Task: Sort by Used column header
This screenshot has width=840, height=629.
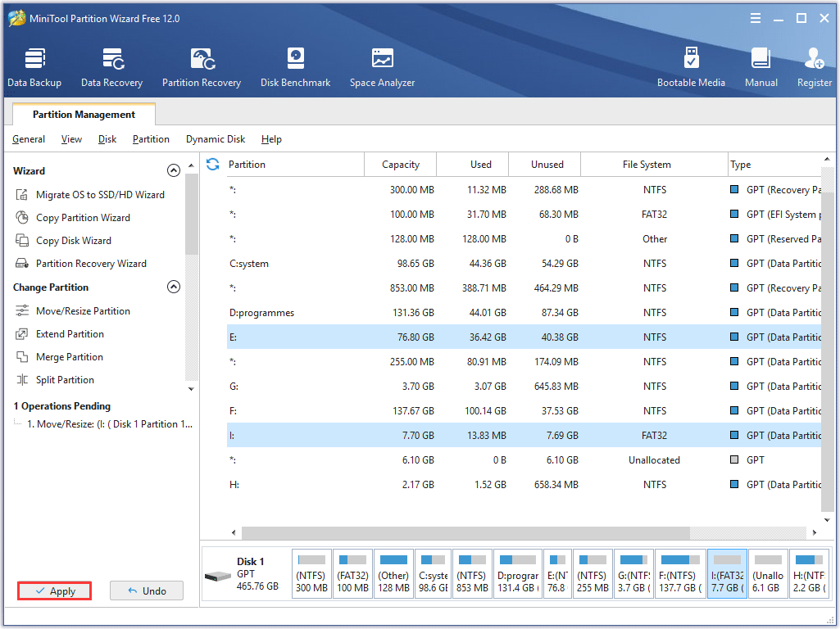Action: pos(473,165)
